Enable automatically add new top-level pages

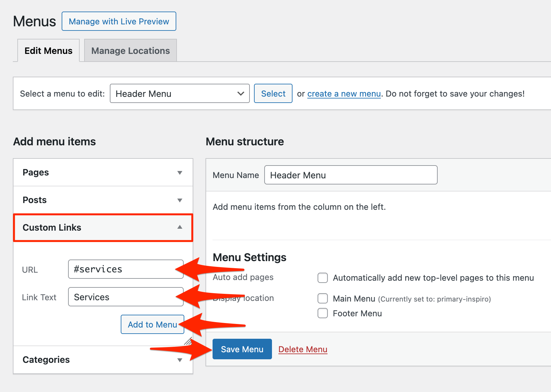[323, 278]
